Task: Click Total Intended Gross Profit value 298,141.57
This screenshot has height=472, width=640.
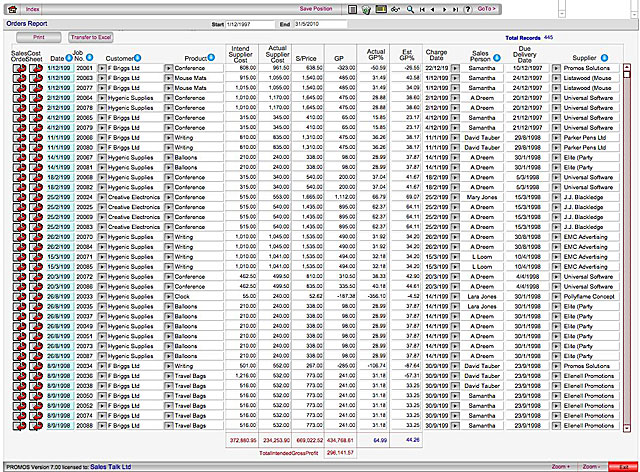Action: 340,453
